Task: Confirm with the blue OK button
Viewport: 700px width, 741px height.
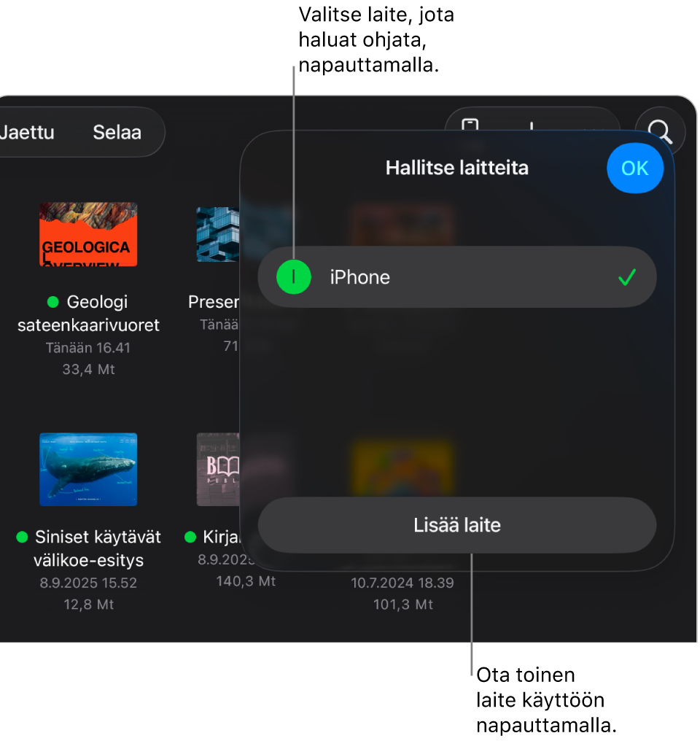Action: 635,168
